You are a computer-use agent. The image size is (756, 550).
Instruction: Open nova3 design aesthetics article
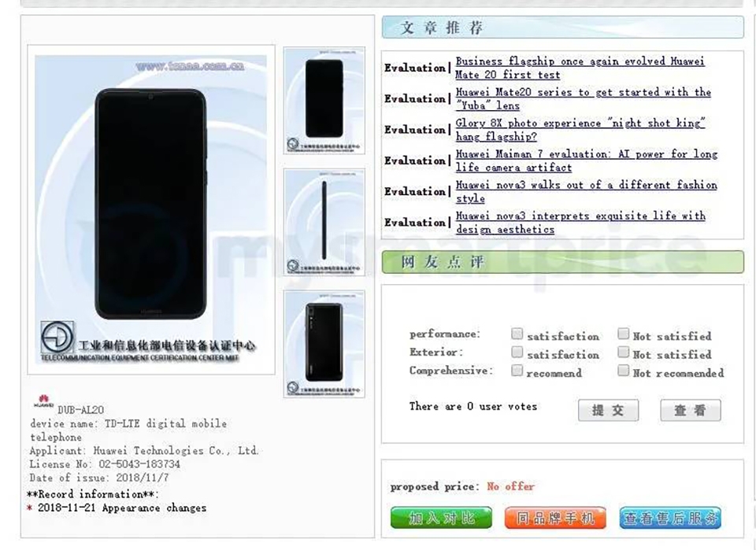(x=580, y=222)
